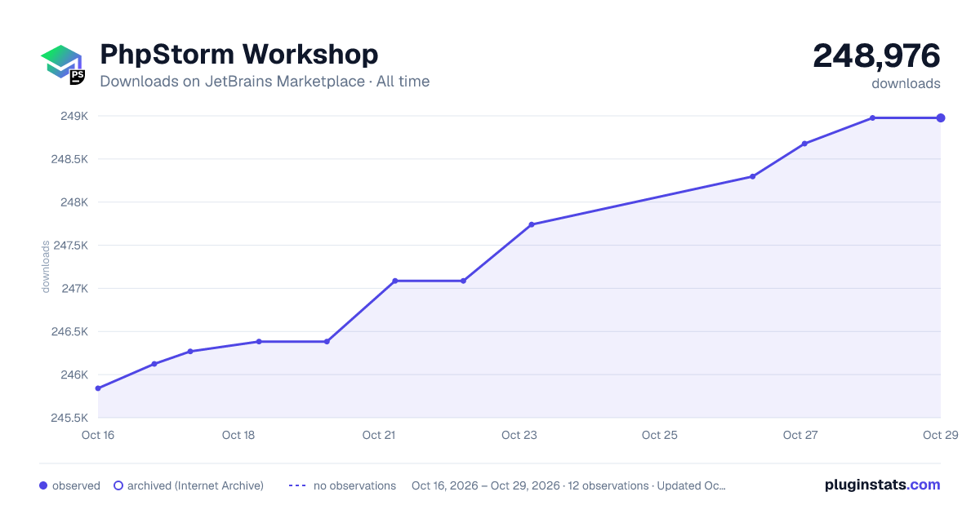The width and height of the screenshot is (980, 514).
Task: Click the 'downloads' label under the total count
Action: [906, 83]
